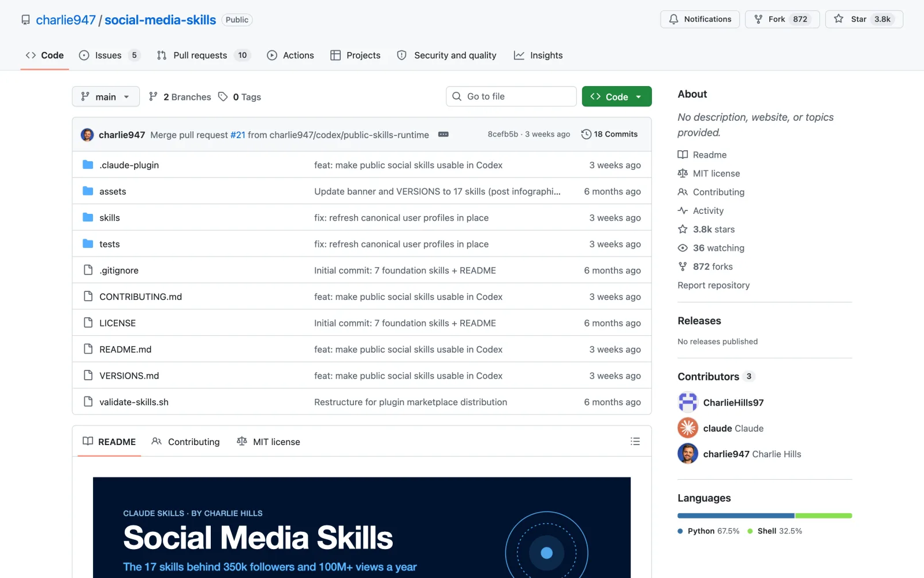Open the 18 Commits history link
This screenshot has width=924, height=578.
coord(609,134)
